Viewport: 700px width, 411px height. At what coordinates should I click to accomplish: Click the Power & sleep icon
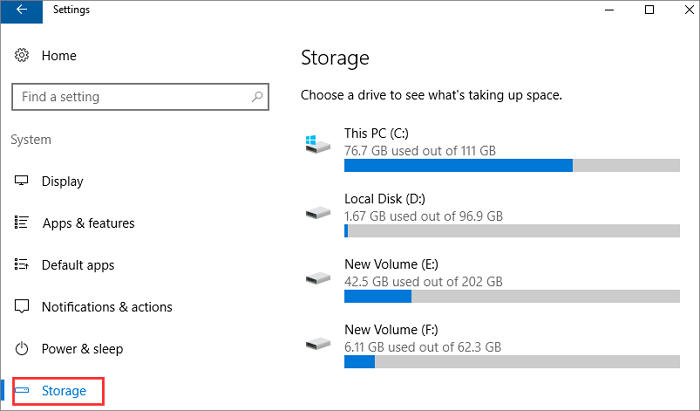tap(21, 349)
